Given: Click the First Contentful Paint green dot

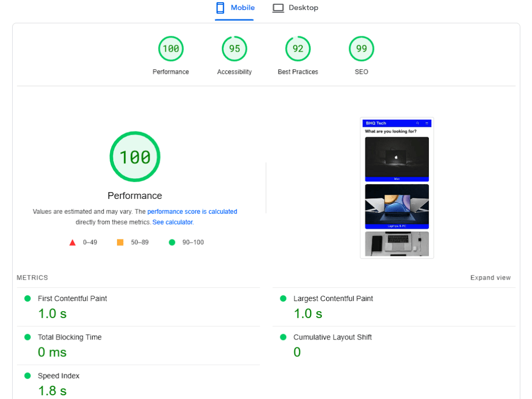Looking at the screenshot, I should pos(28,298).
